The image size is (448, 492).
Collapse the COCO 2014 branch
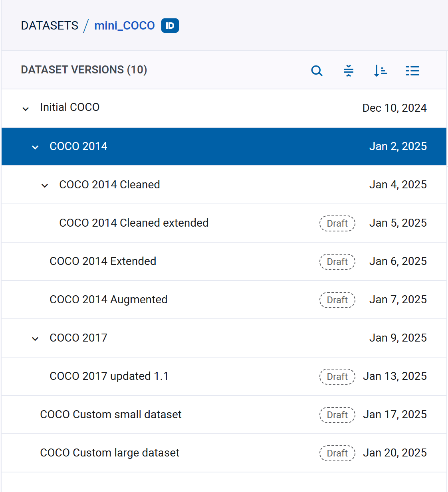point(35,147)
